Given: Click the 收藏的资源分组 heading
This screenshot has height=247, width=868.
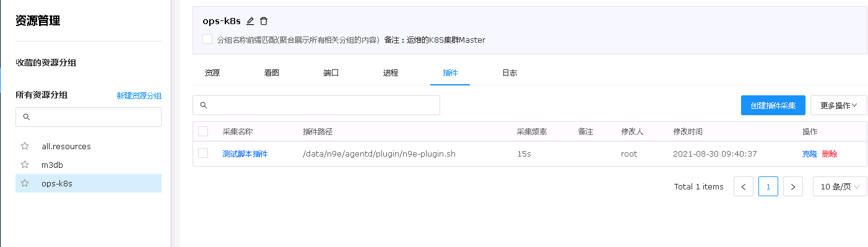Looking at the screenshot, I should (x=46, y=63).
